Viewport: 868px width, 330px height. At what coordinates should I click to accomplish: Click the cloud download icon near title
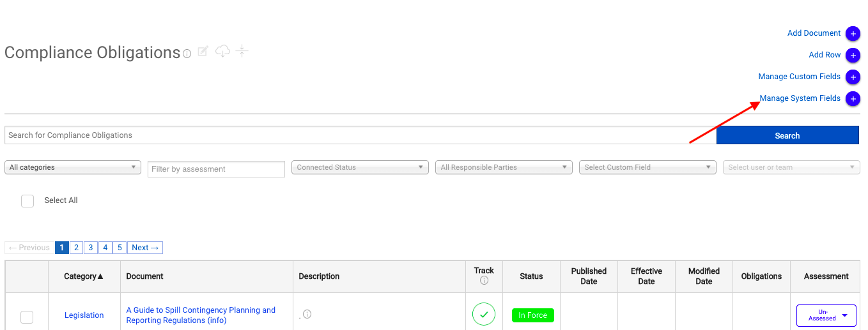[x=222, y=51]
